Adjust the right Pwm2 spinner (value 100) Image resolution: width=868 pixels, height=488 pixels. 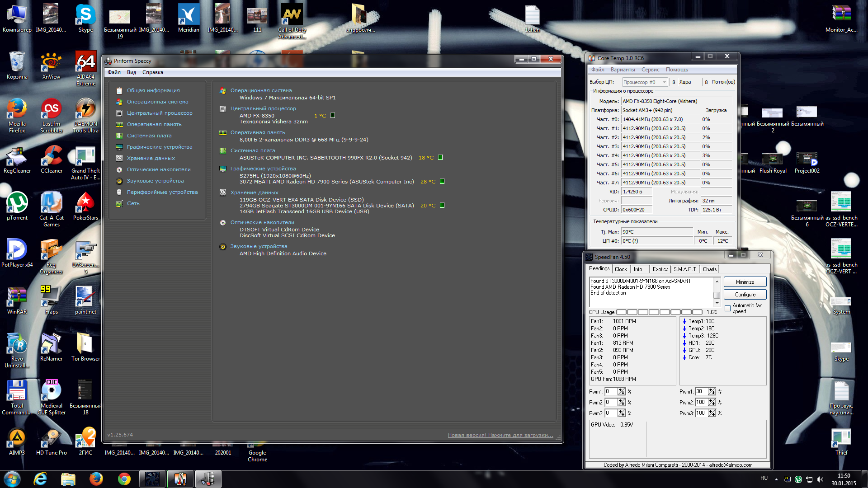(712, 402)
